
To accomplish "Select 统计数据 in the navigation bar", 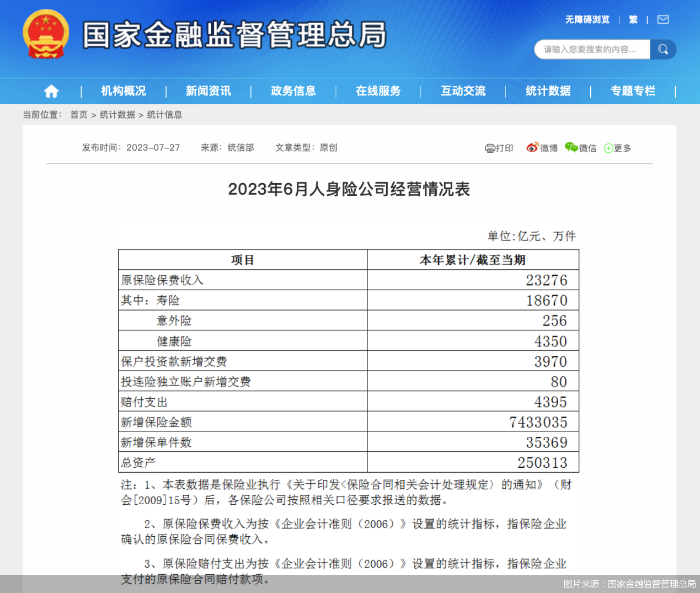I will point(547,91).
